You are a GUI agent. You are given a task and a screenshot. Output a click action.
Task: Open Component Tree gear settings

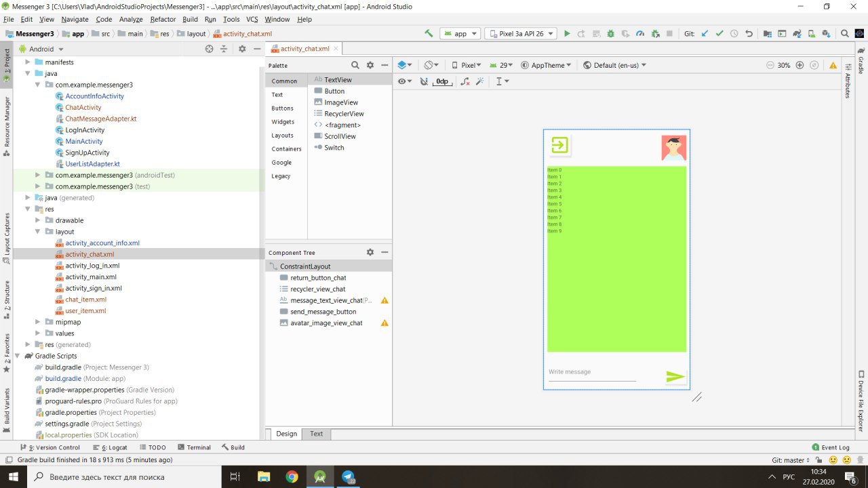370,252
